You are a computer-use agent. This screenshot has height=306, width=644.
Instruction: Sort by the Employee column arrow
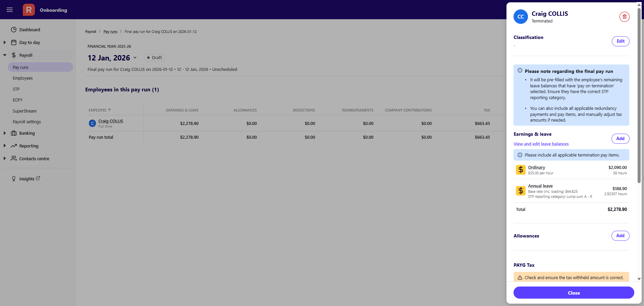(109, 110)
